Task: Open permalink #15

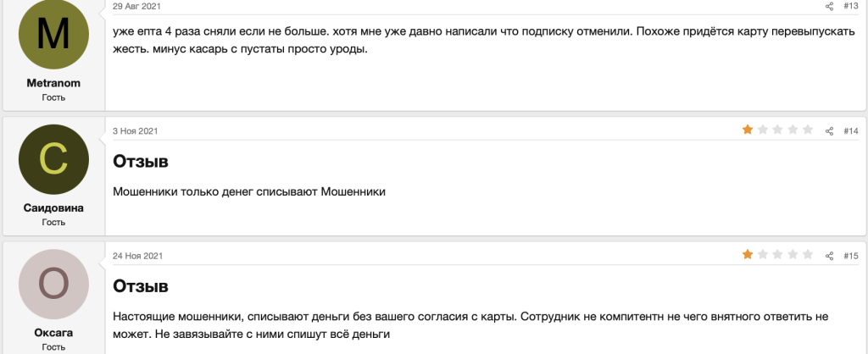Action: (851, 255)
